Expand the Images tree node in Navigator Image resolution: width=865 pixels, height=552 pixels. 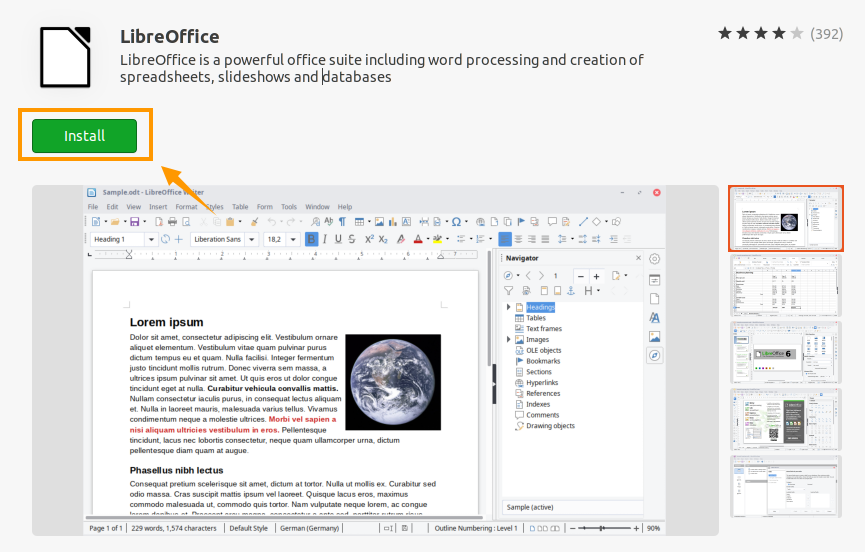(509, 340)
